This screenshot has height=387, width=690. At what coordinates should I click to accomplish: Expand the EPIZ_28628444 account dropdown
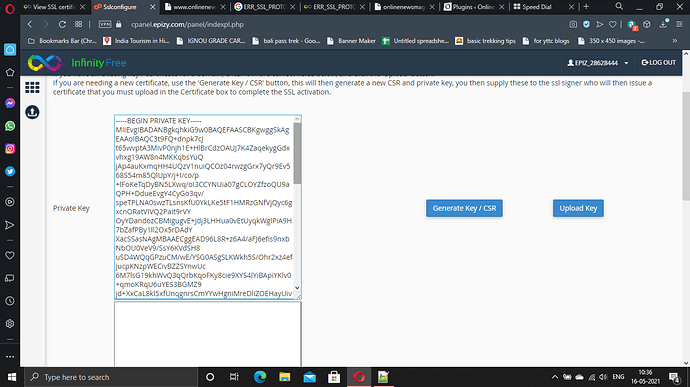(598, 63)
